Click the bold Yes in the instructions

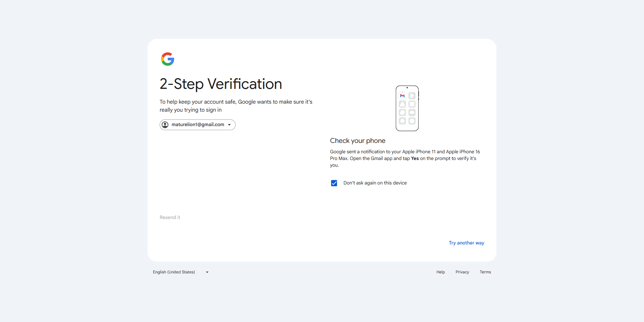tap(415, 159)
